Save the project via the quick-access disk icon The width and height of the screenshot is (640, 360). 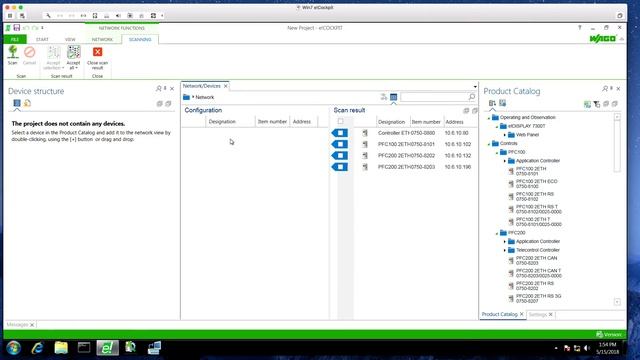tap(17, 28)
